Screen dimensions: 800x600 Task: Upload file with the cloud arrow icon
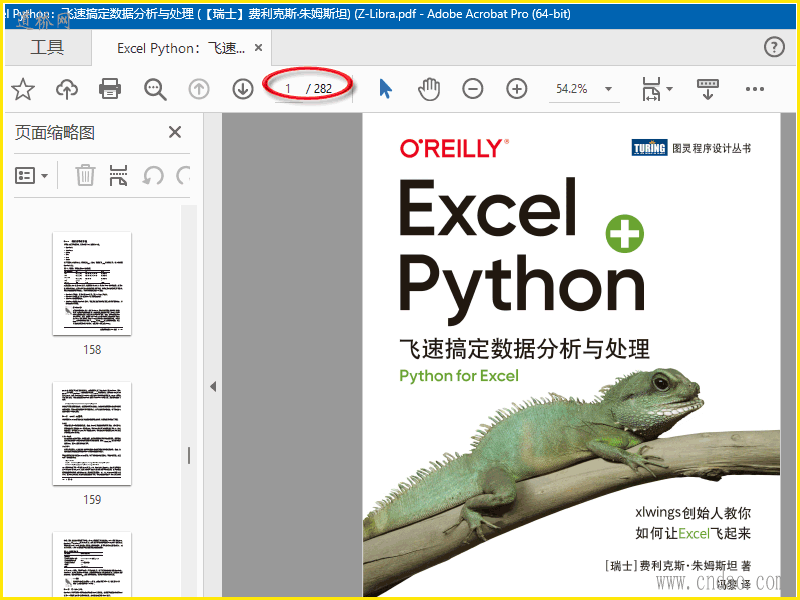[67, 89]
